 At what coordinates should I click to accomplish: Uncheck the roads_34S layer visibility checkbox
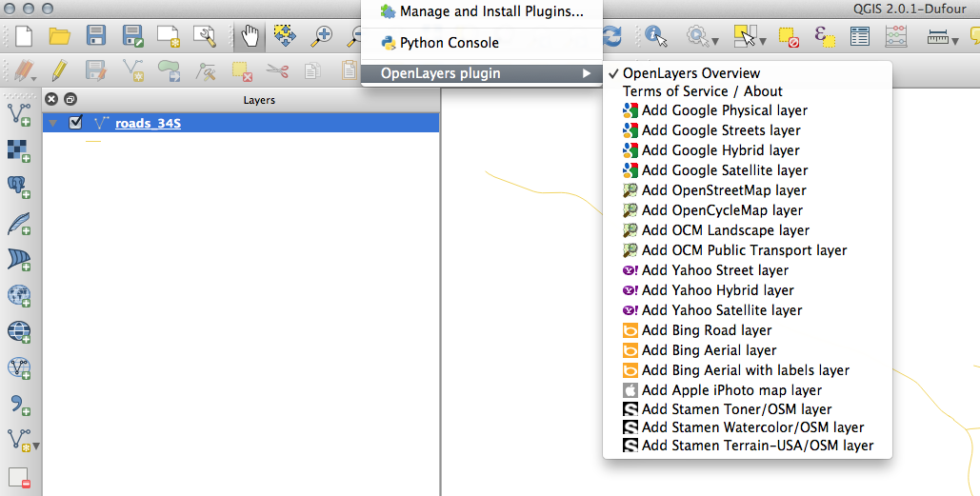(75, 123)
